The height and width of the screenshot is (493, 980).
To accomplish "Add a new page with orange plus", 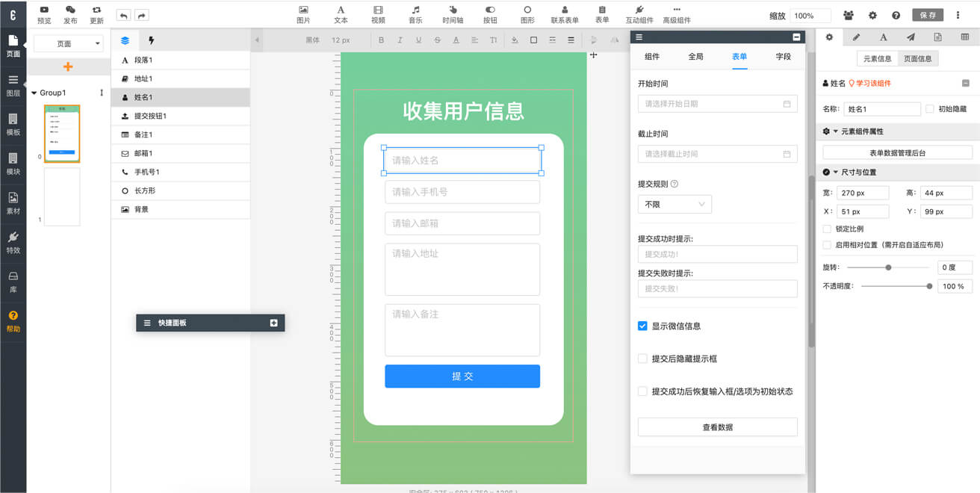I will (68, 66).
